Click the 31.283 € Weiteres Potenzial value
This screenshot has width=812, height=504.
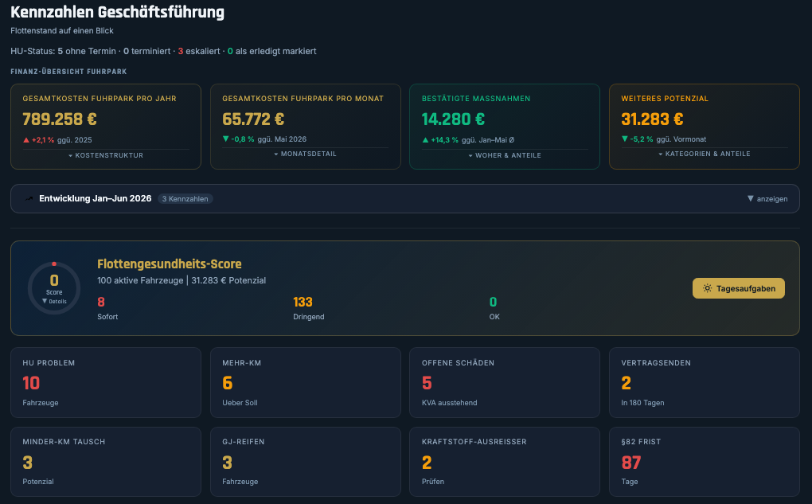point(652,119)
